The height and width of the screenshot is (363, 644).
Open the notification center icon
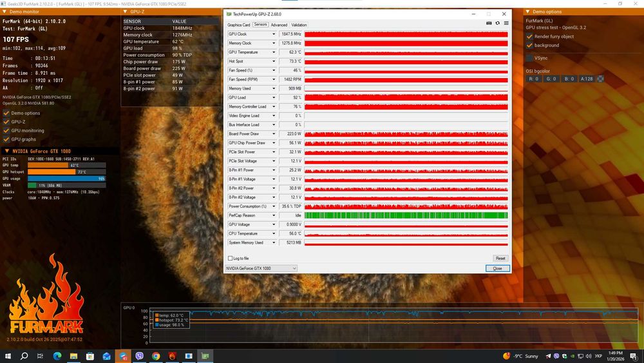634,356
